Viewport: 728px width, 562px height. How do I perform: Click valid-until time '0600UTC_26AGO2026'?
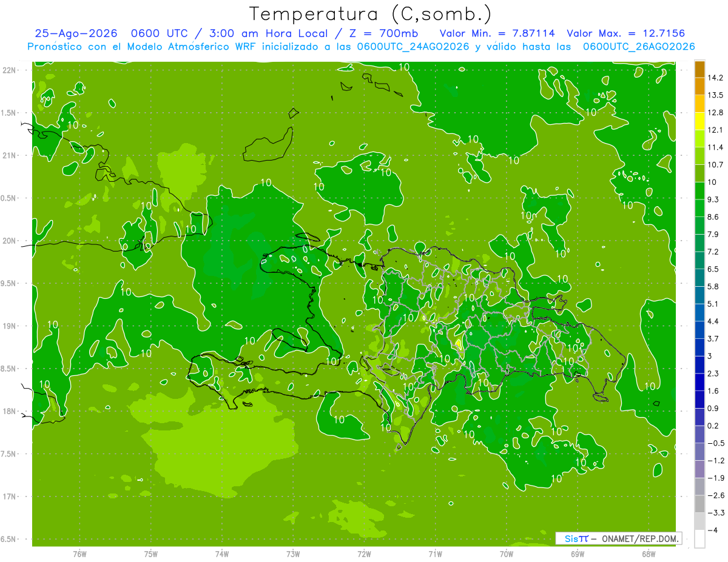[x=639, y=47]
